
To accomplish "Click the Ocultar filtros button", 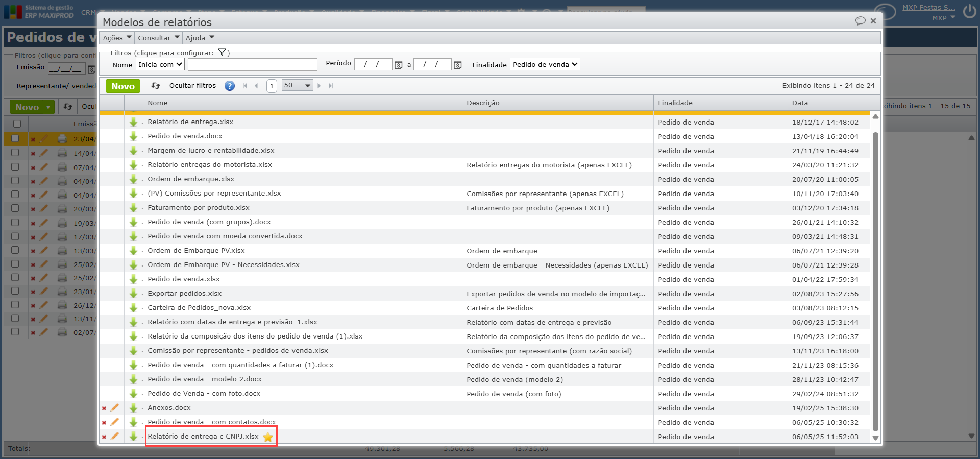I will coord(192,86).
